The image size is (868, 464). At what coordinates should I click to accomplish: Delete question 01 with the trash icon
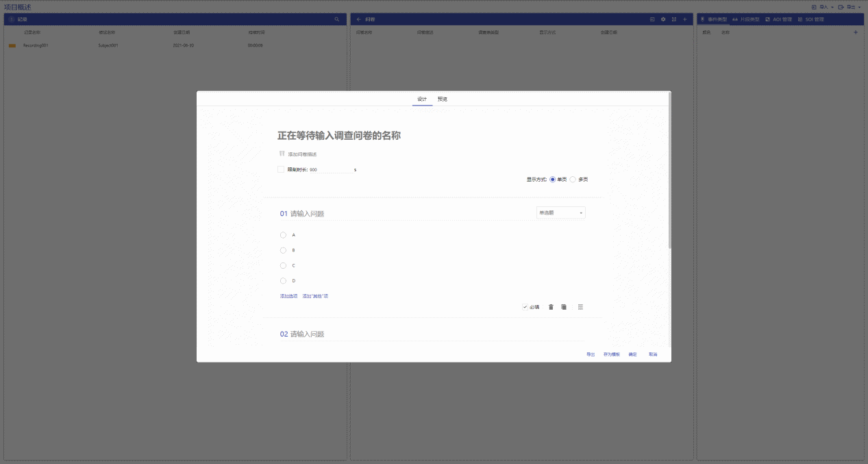[x=551, y=307]
